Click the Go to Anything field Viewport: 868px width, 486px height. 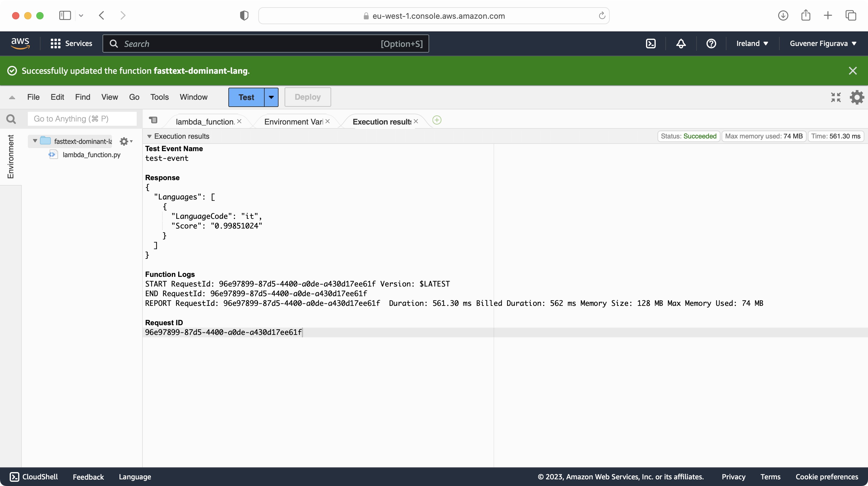82,119
